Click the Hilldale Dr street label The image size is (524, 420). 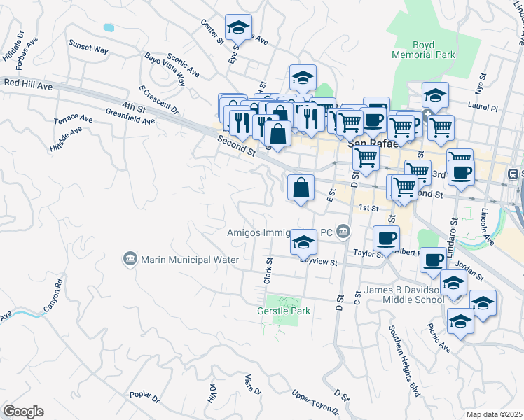point(13,46)
